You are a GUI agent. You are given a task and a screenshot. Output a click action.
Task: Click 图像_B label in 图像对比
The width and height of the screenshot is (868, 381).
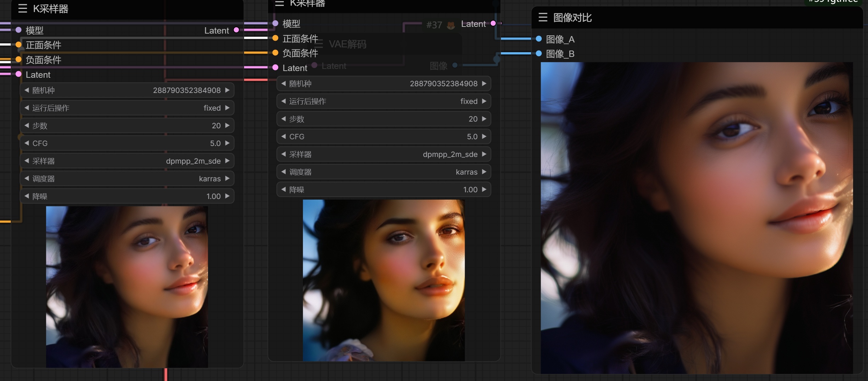tap(560, 54)
